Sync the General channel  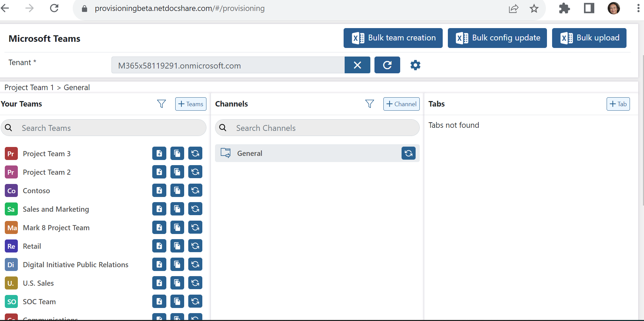click(408, 153)
